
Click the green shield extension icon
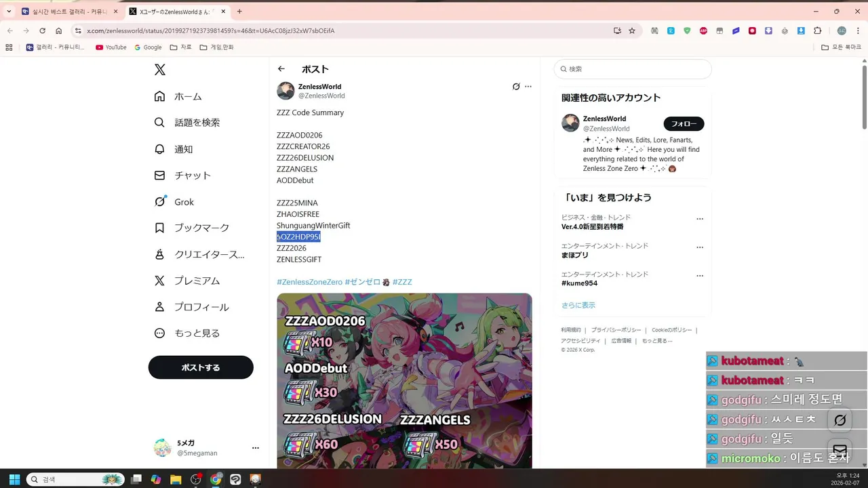(687, 30)
